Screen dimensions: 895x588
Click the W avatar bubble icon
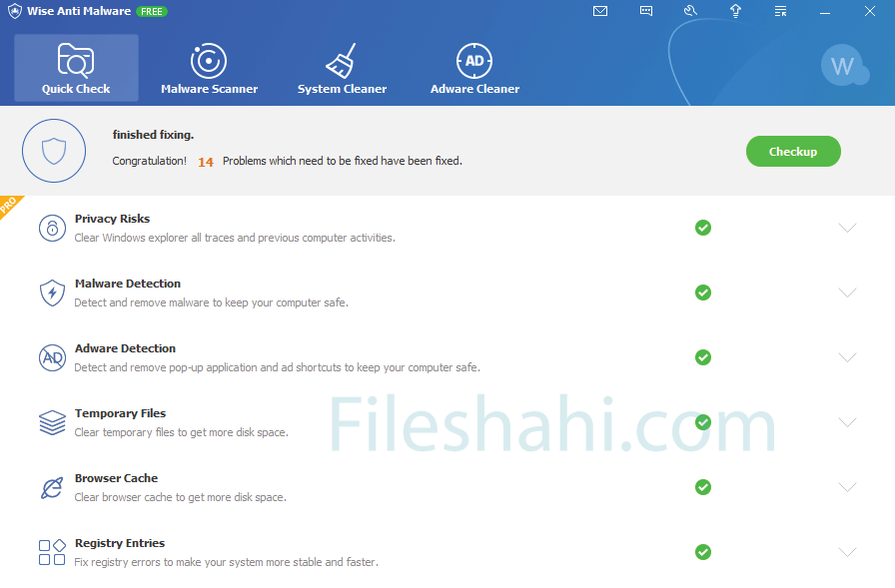pyautogui.click(x=845, y=66)
